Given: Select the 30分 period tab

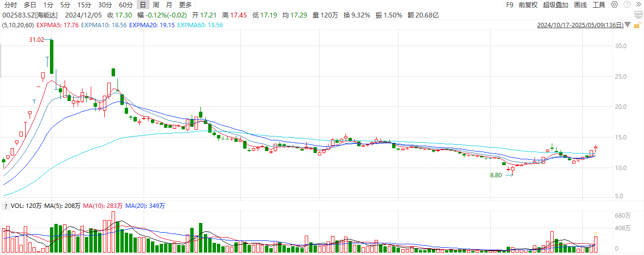Looking at the screenshot, I should point(105,5).
